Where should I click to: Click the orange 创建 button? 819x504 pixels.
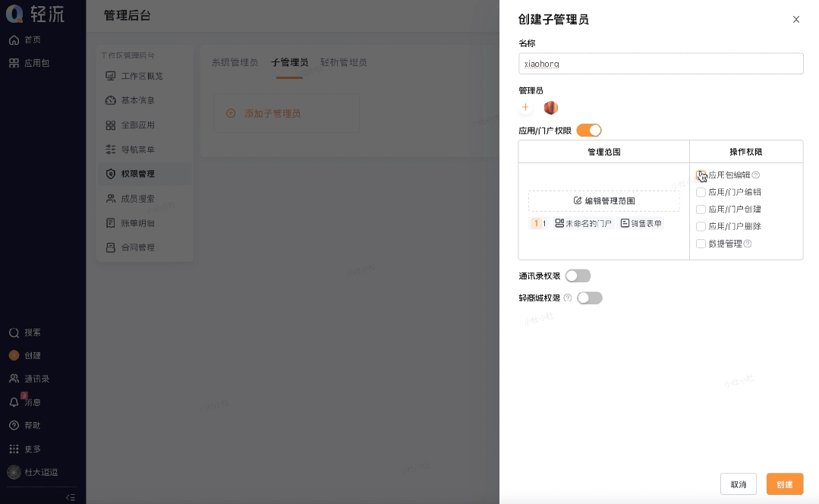coord(785,484)
